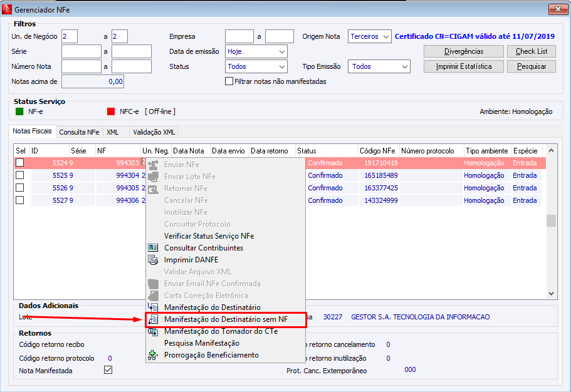Click the Código NFe cell 143324999
Screen dimensions: 571x392
pyautogui.click(x=379, y=200)
